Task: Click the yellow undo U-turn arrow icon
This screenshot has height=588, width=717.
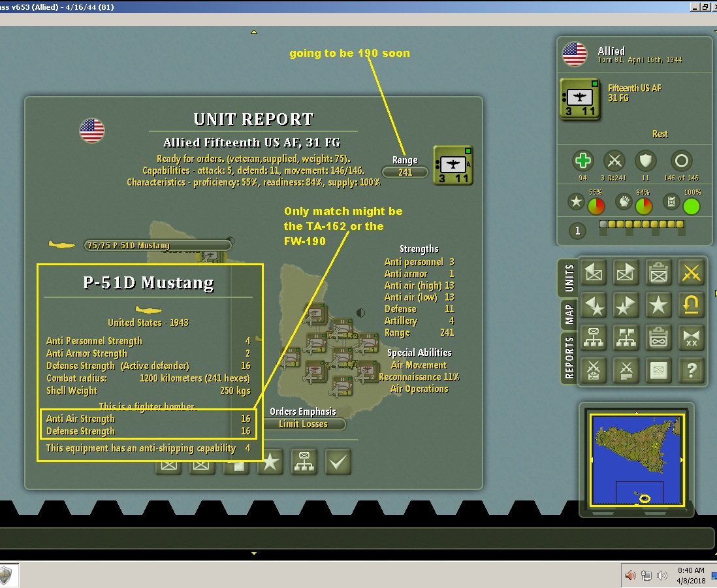Action: [x=691, y=304]
